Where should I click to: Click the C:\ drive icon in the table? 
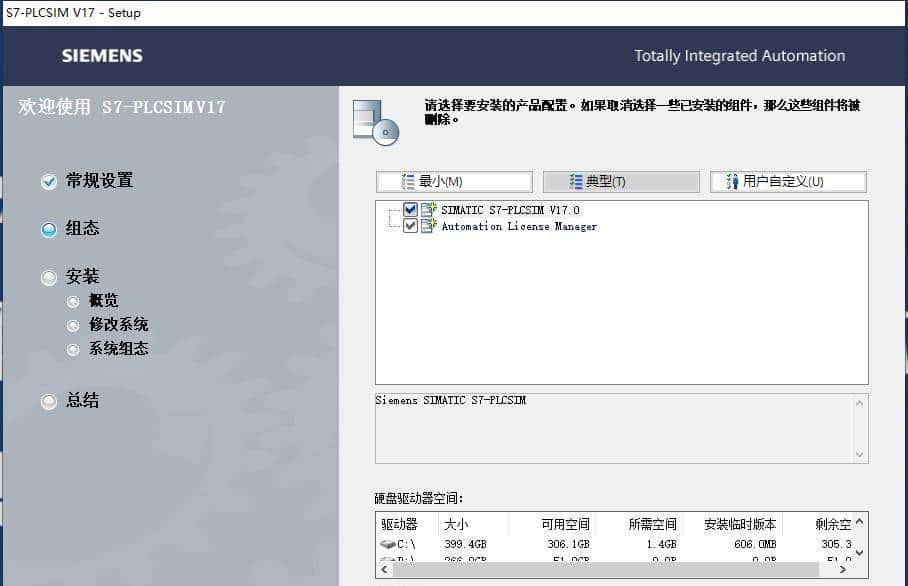tap(390, 543)
